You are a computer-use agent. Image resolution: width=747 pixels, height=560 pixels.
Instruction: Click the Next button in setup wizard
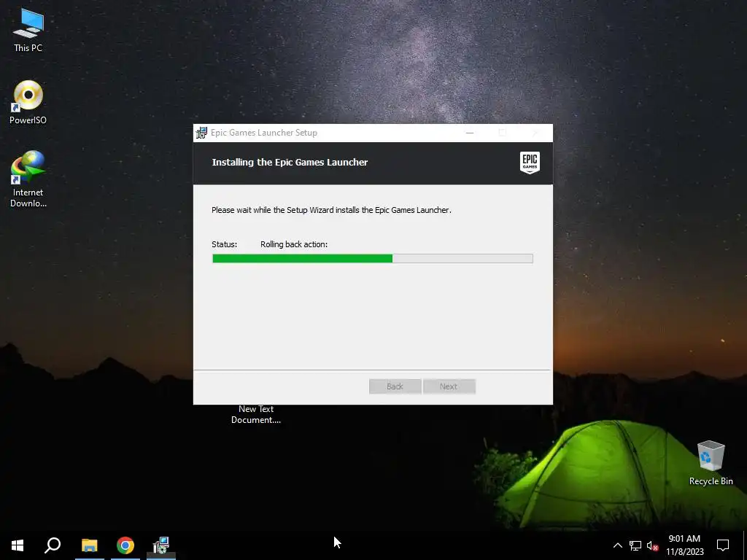449,386
